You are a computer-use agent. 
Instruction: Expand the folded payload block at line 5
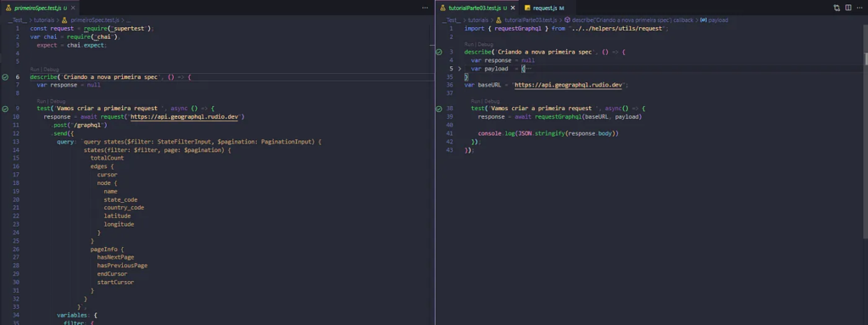pyautogui.click(x=459, y=69)
